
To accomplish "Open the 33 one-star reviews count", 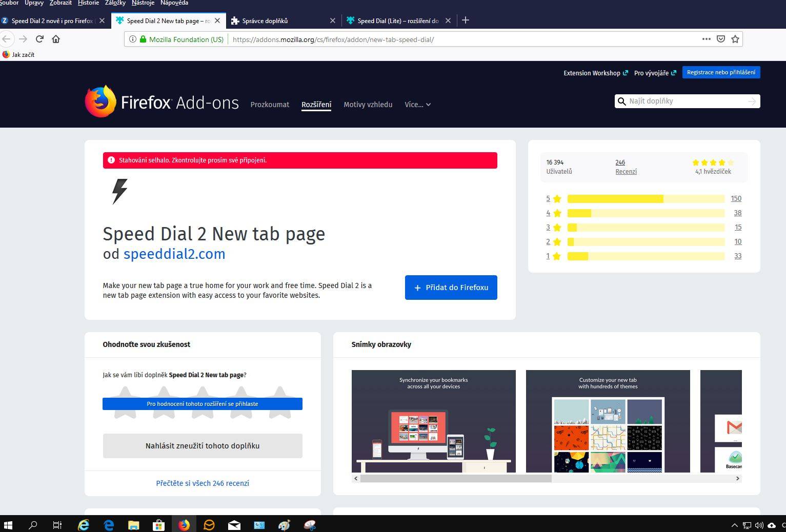I will coord(738,256).
